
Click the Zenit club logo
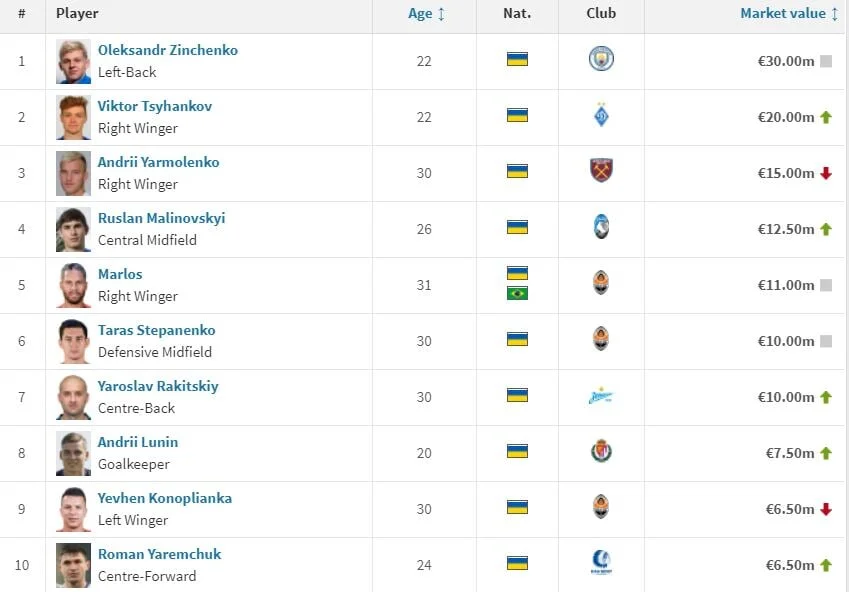(601, 396)
